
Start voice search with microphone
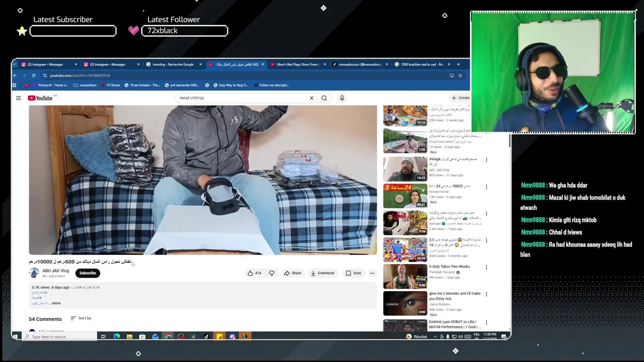click(342, 98)
